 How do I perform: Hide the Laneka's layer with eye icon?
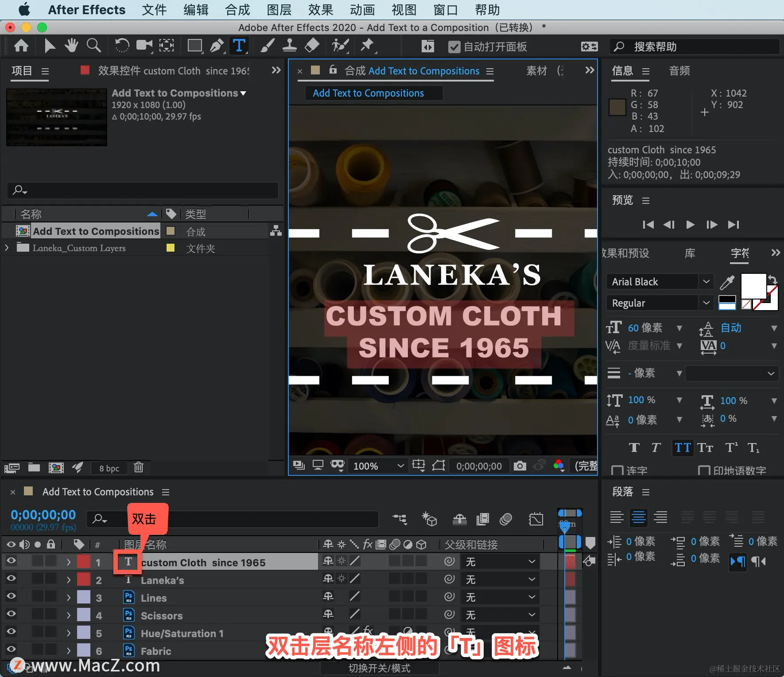pos(11,579)
